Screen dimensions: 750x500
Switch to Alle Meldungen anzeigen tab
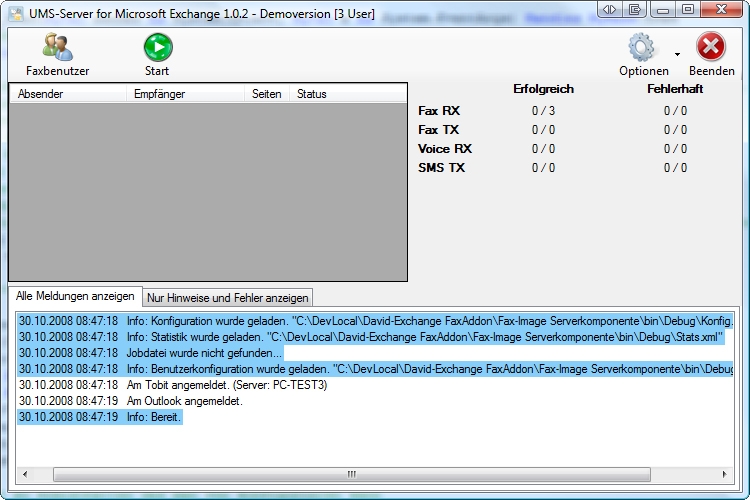[x=75, y=296]
